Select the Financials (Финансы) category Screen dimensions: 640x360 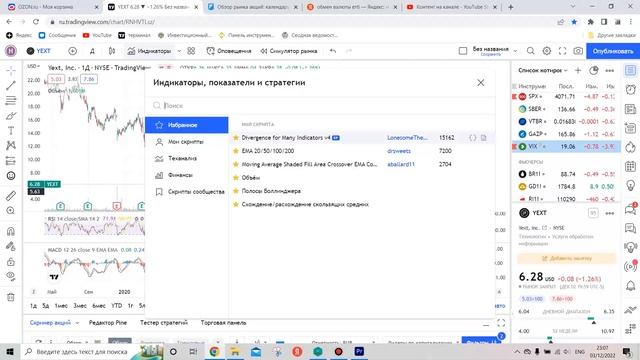pos(187,175)
